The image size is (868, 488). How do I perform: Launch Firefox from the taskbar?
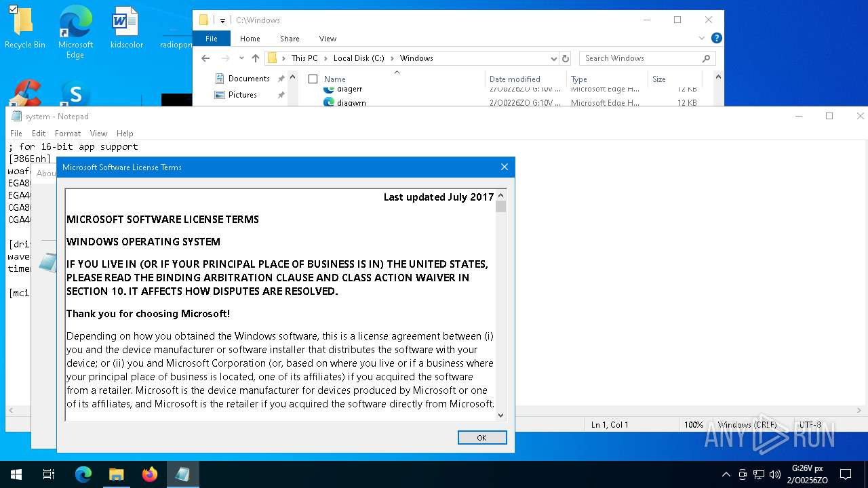point(149,474)
